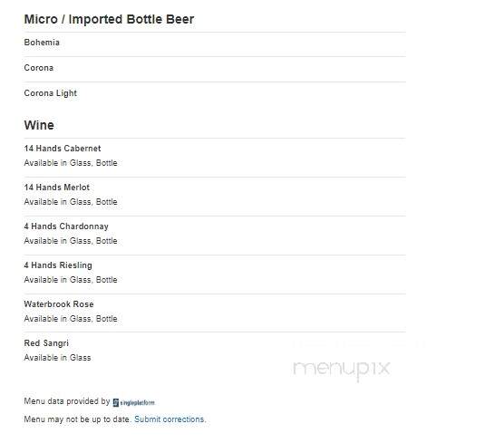Click the 4 Hands Chardonnay item
Screen dimensions: 504x443
[x=66, y=226]
